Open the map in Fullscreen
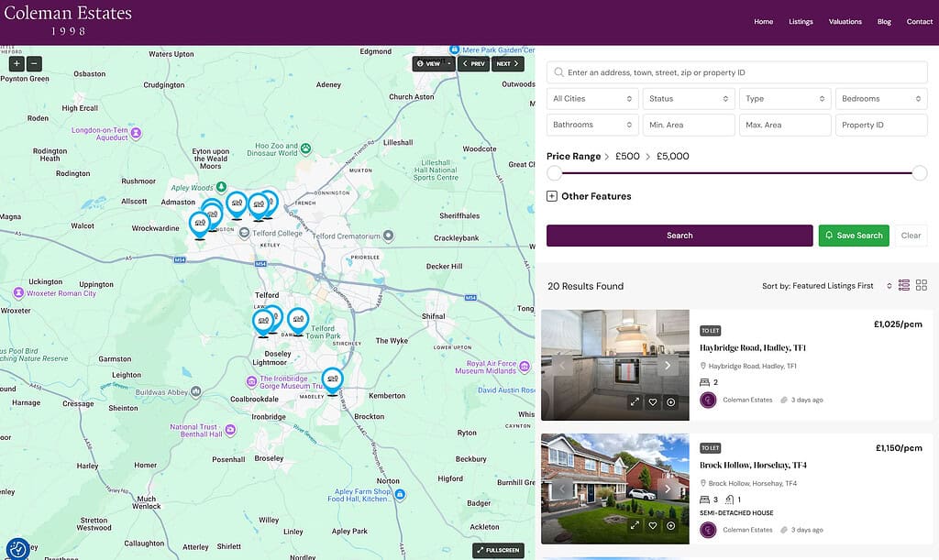939x560 pixels. click(498, 551)
